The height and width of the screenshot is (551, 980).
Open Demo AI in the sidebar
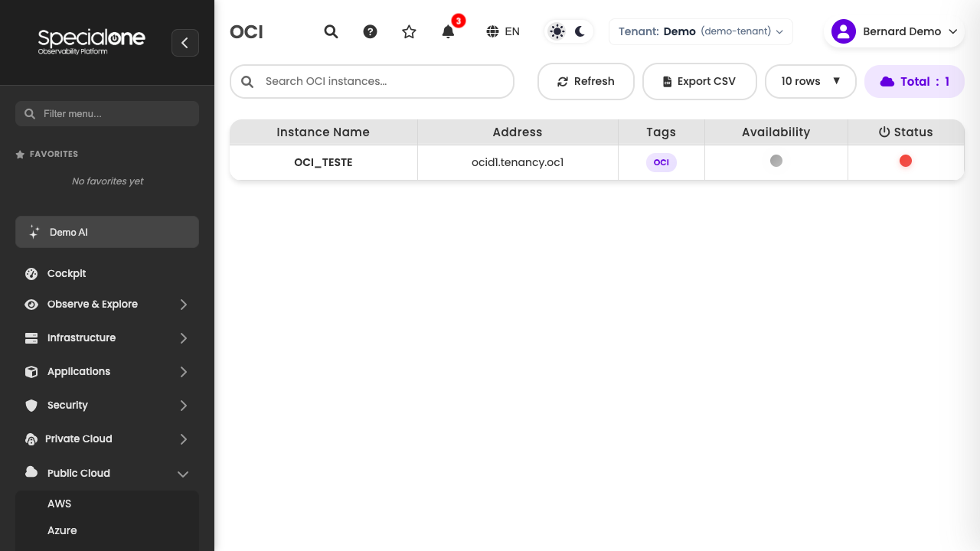[x=107, y=232]
